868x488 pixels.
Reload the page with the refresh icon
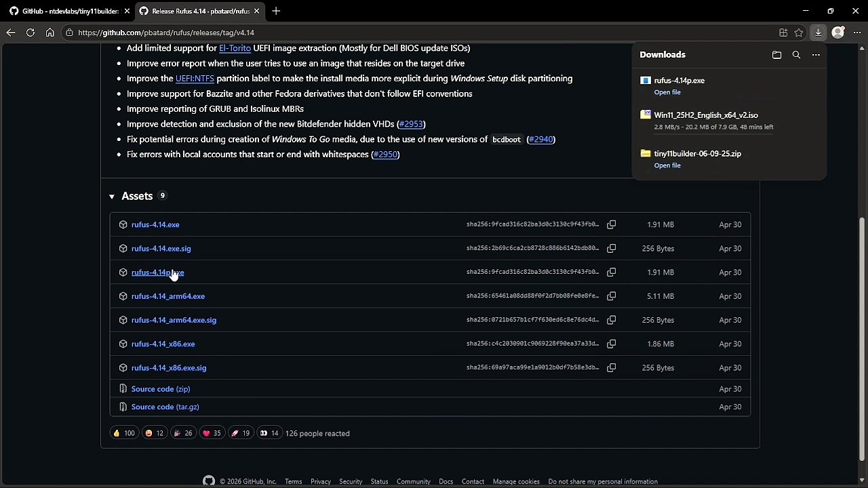(x=31, y=33)
